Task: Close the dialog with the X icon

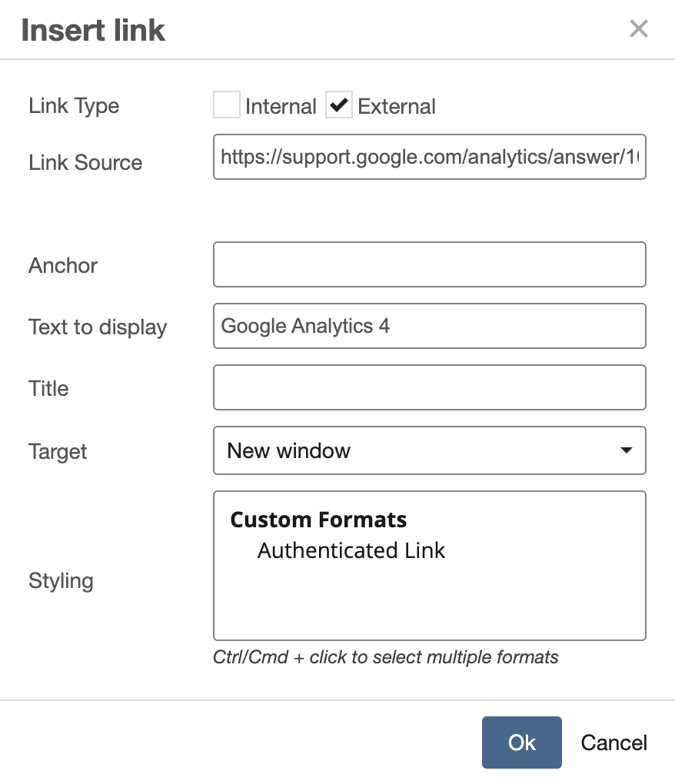Action: coord(638,28)
